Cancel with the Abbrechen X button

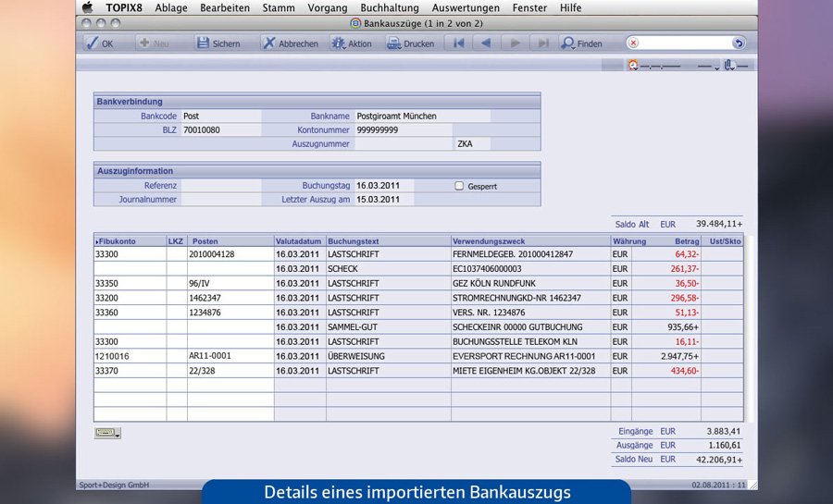[291, 43]
